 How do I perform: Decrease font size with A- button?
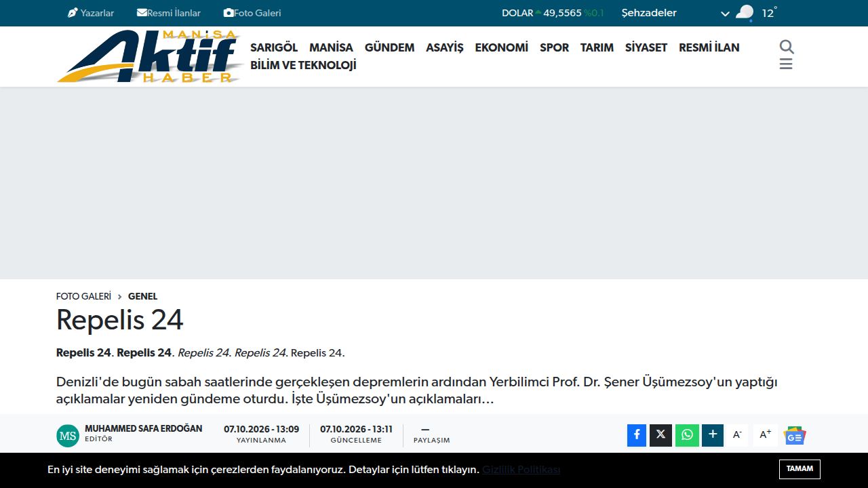click(738, 435)
